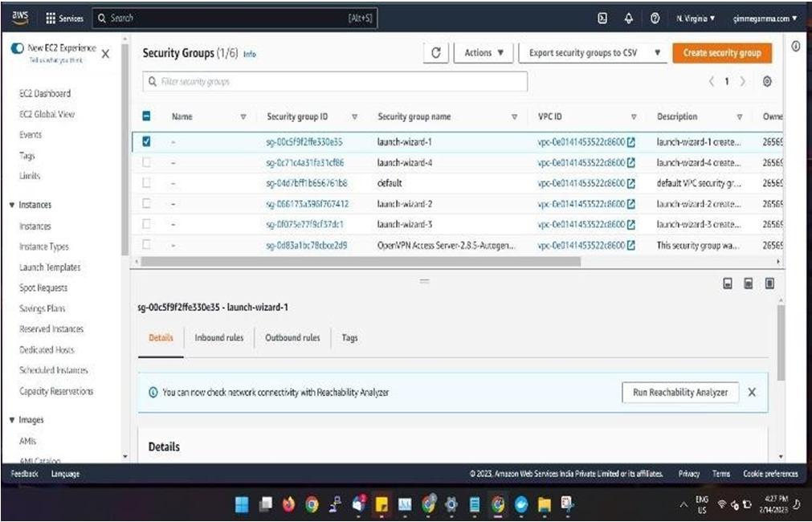Click Create security group button

(722, 53)
